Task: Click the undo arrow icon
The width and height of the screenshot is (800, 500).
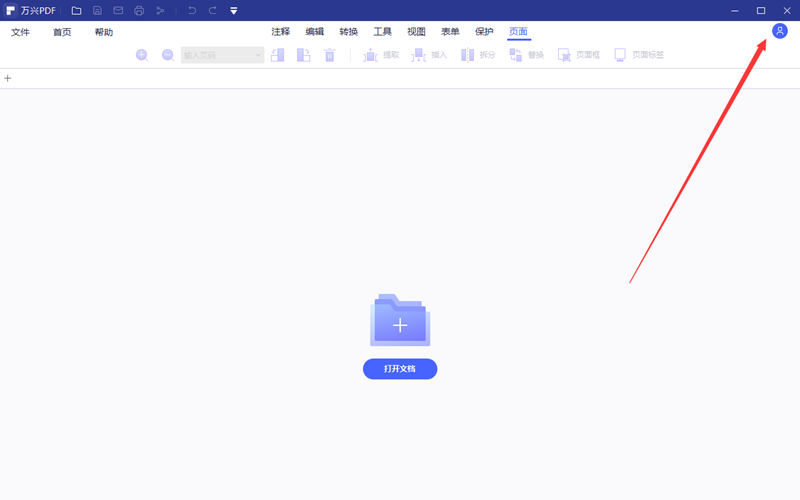Action: point(192,10)
